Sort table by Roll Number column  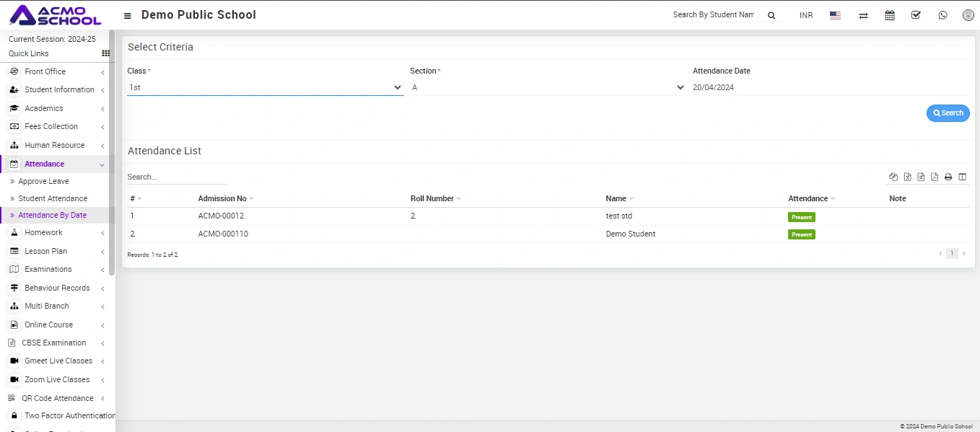click(432, 198)
